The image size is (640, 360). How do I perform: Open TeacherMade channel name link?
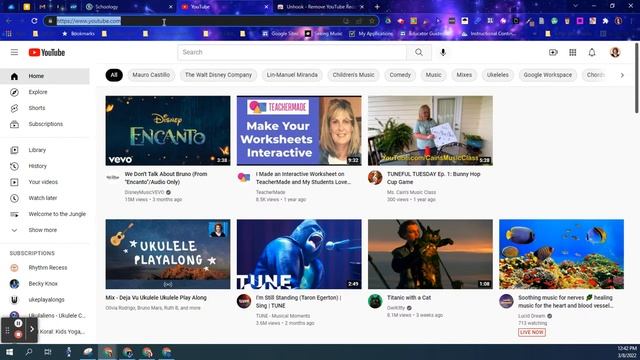pyautogui.click(x=271, y=192)
